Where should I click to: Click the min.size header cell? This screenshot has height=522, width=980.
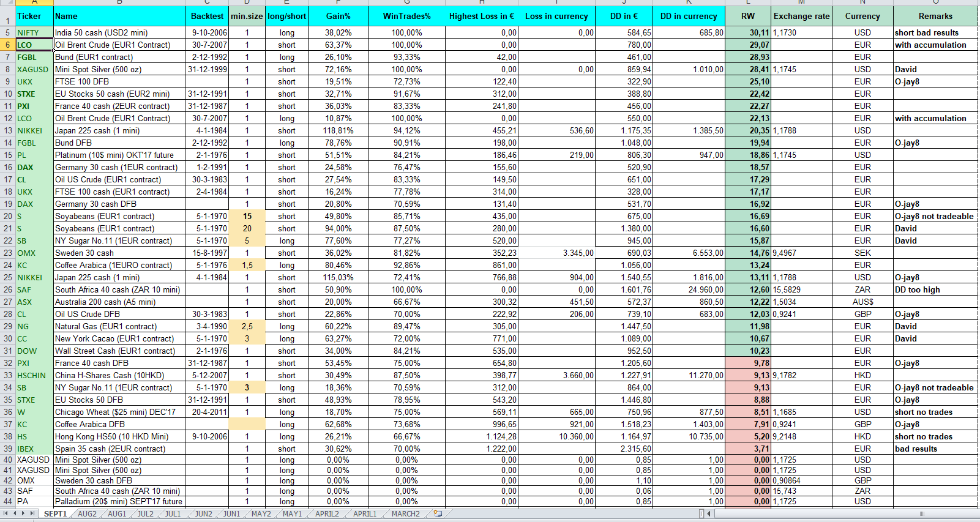[247, 16]
